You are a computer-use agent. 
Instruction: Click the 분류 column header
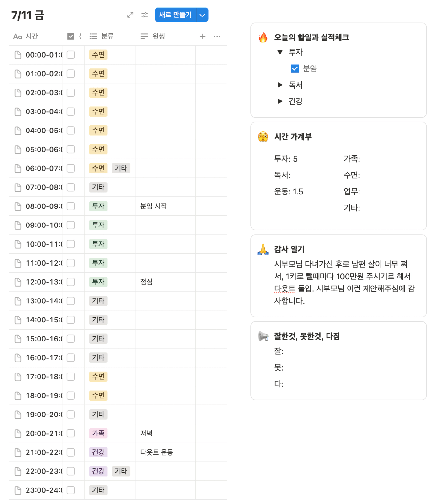tap(108, 37)
